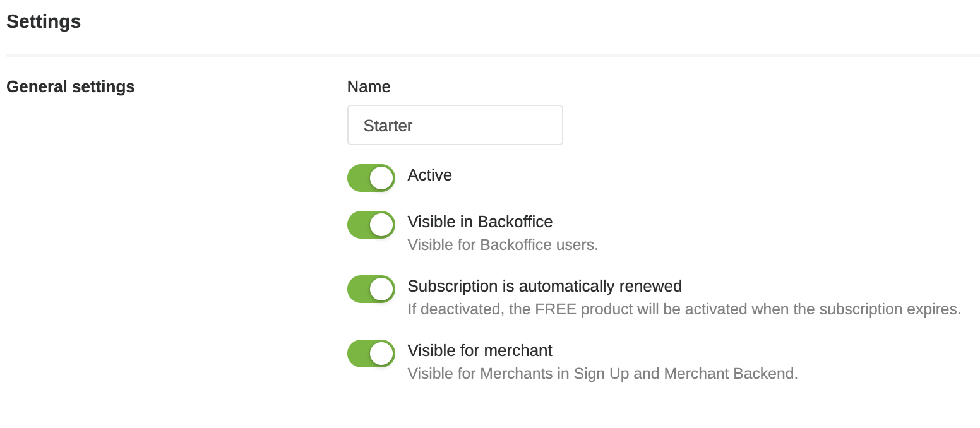Click "Subscription is automatically renewed" label
Screen dimensions: 980x428
[x=544, y=287]
